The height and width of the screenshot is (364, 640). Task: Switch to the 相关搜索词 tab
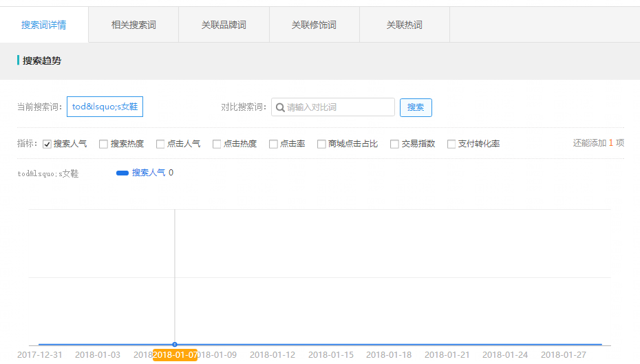[x=134, y=25]
